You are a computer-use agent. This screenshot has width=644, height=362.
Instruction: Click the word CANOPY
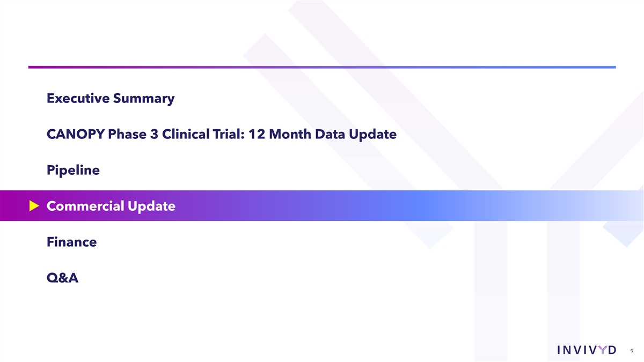76,135
